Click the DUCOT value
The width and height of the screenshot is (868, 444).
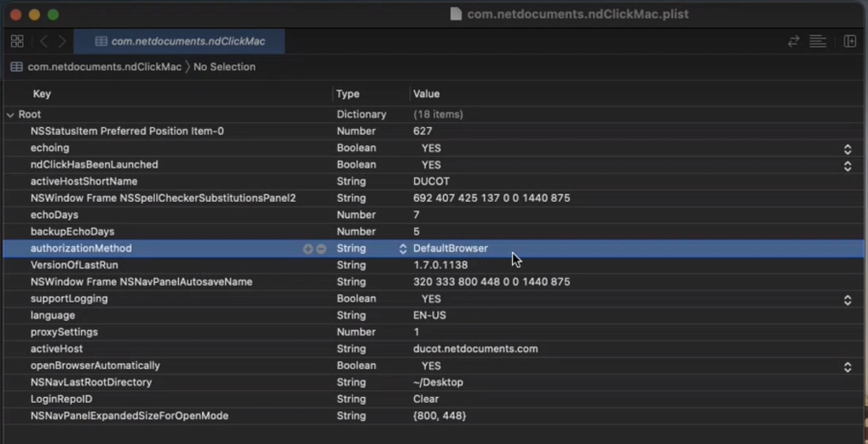[x=431, y=182]
